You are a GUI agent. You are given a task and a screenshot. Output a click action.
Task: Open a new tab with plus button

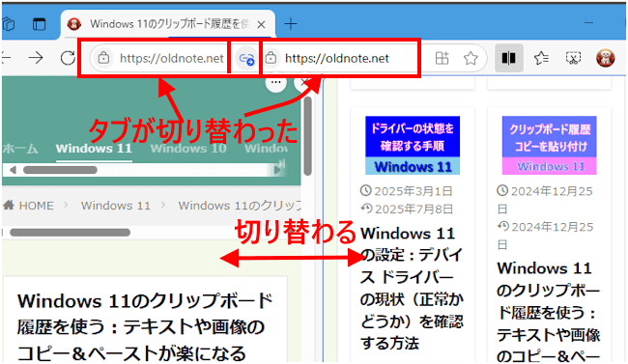291,24
